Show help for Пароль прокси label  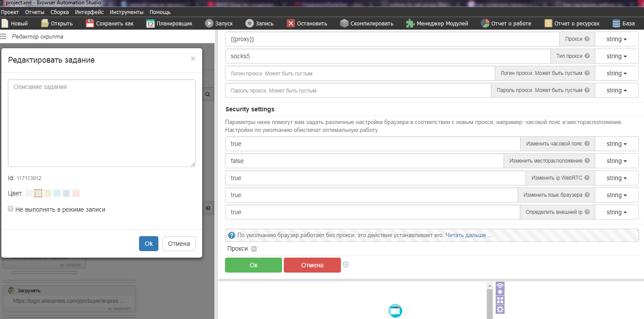[587, 90]
